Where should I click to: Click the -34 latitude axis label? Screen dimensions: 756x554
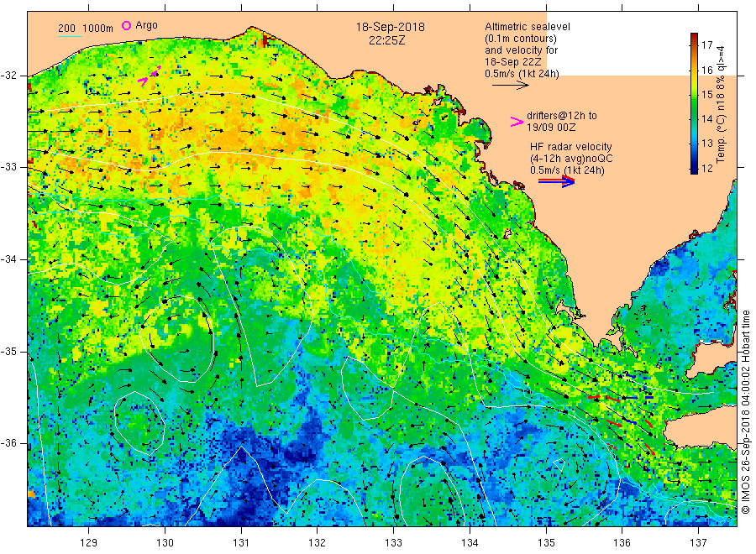pos(8,259)
